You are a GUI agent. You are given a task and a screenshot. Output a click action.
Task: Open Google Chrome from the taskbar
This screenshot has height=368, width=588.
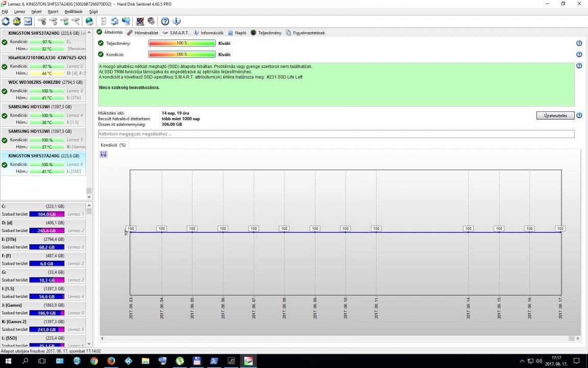94,361
